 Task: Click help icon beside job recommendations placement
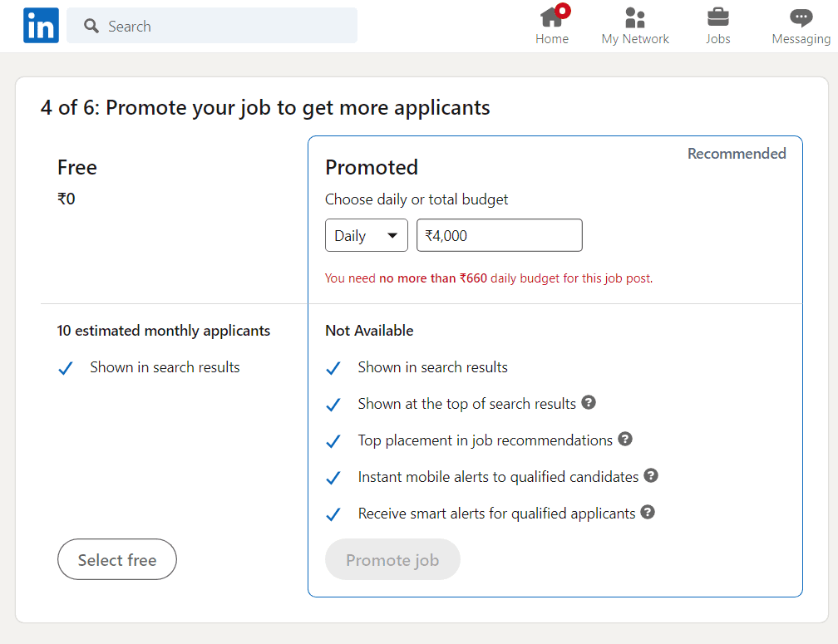click(625, 440)
